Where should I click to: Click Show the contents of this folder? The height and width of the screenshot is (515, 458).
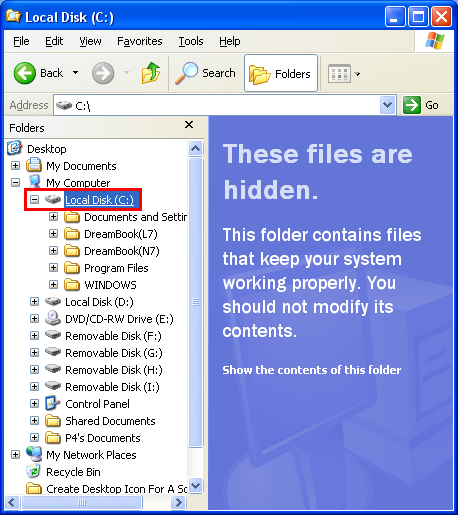tap(312, 370)
